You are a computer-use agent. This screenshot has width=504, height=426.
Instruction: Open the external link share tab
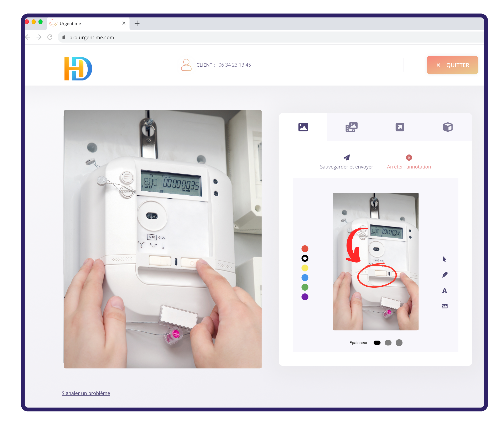[399, 127]
